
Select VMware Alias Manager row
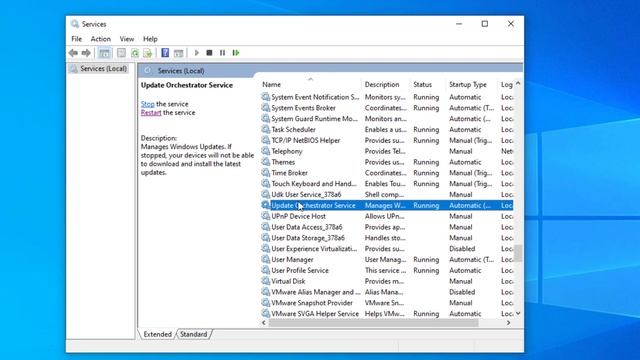click(387, 292)
